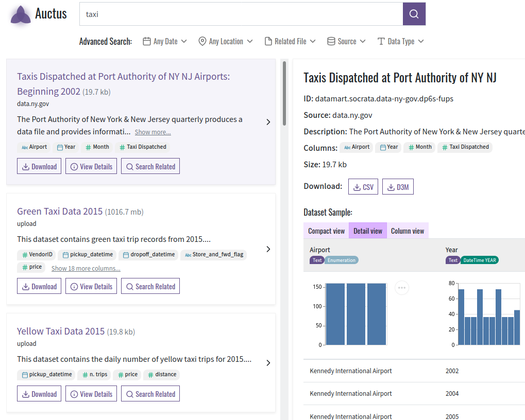Download the D3M format

coord(398,187)
